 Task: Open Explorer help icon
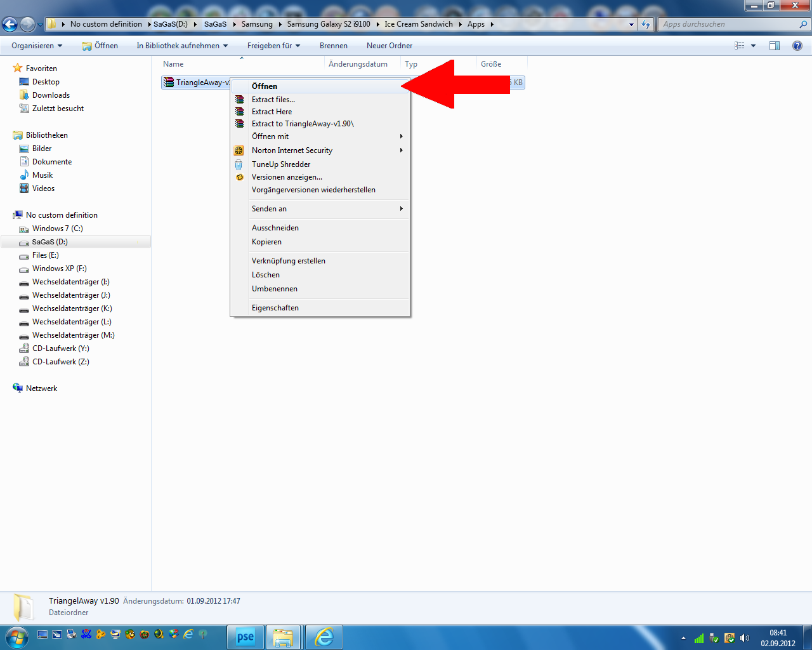click(x=797, y=46)
